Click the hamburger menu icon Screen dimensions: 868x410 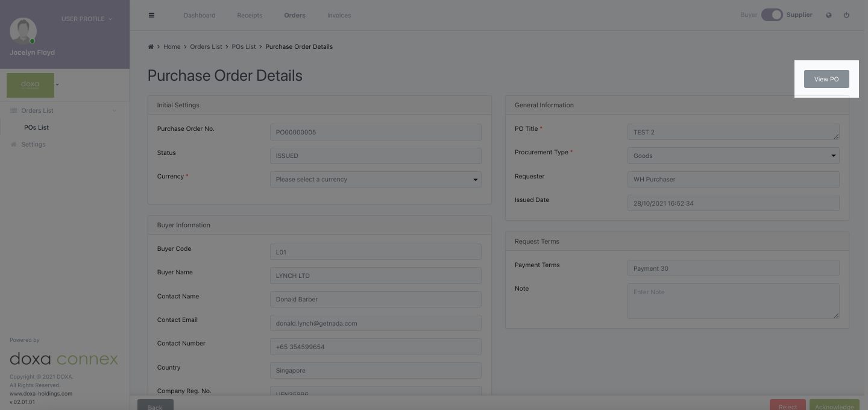click(x=151, y=15)
